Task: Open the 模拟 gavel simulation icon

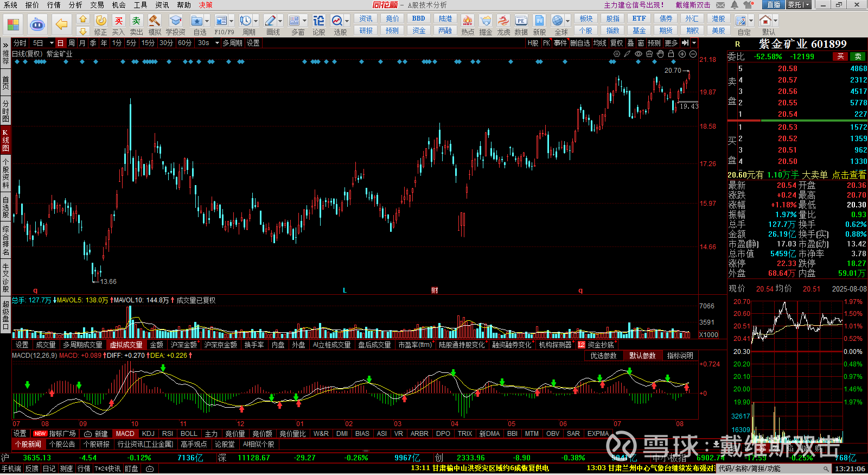Action: [x=155, y=21]
